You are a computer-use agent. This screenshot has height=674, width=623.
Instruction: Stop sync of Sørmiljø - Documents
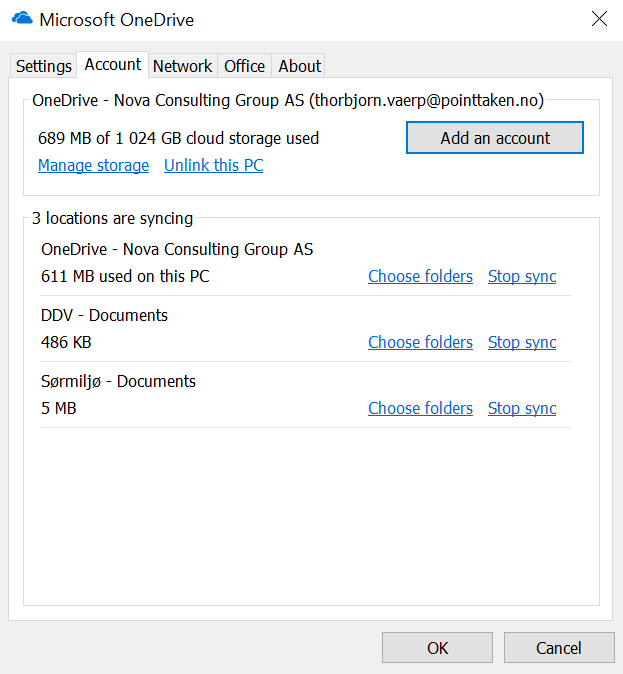tap(522, 408)
